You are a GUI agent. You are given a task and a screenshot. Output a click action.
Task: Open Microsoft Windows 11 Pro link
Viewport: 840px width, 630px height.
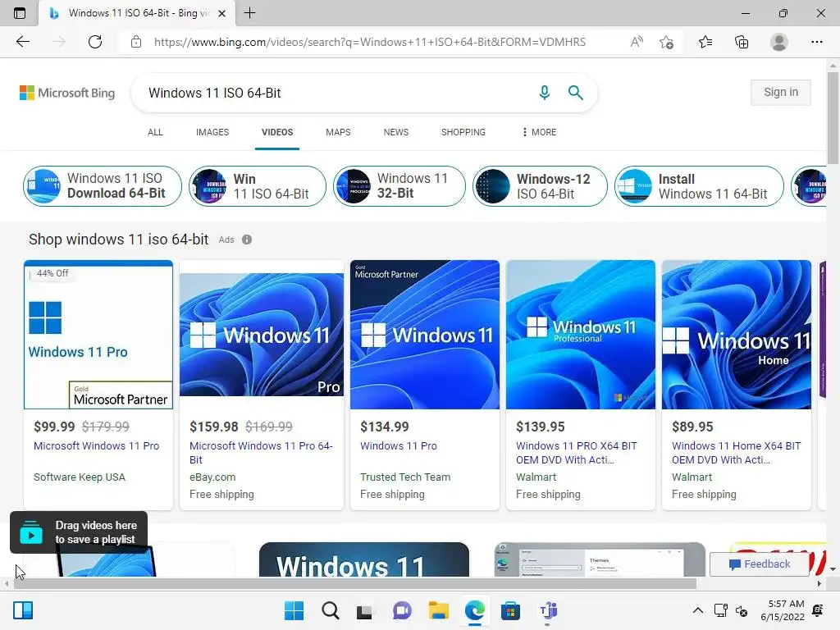pos(97,445)
